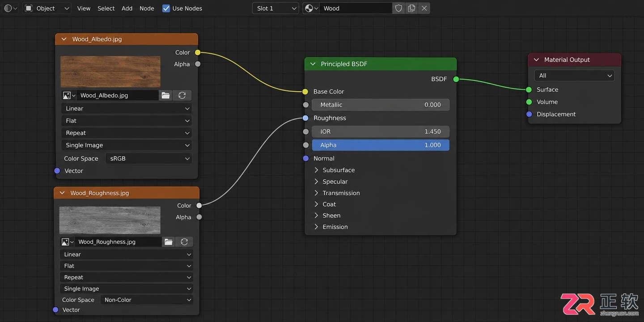This screenshot has height=322, width=644.
Task: Open image browser icon in Wood_Roughness.jpg node
Action: pos(67,242)
